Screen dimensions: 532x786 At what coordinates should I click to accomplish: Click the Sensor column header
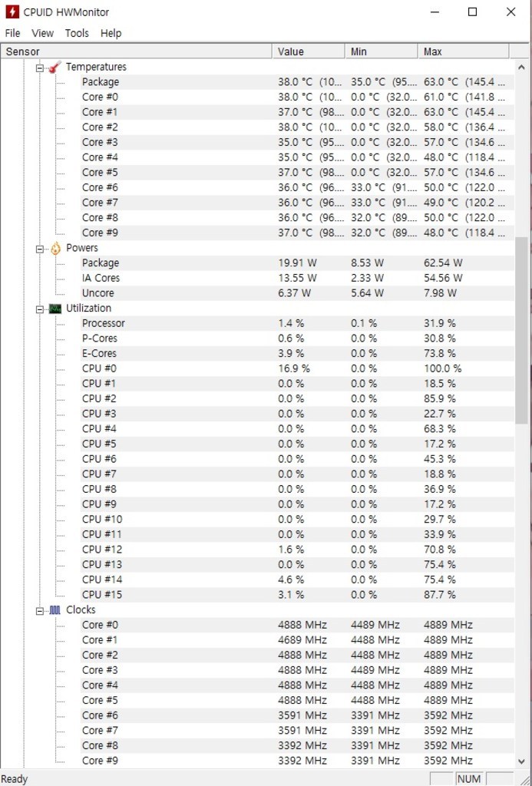pos(137,51)
